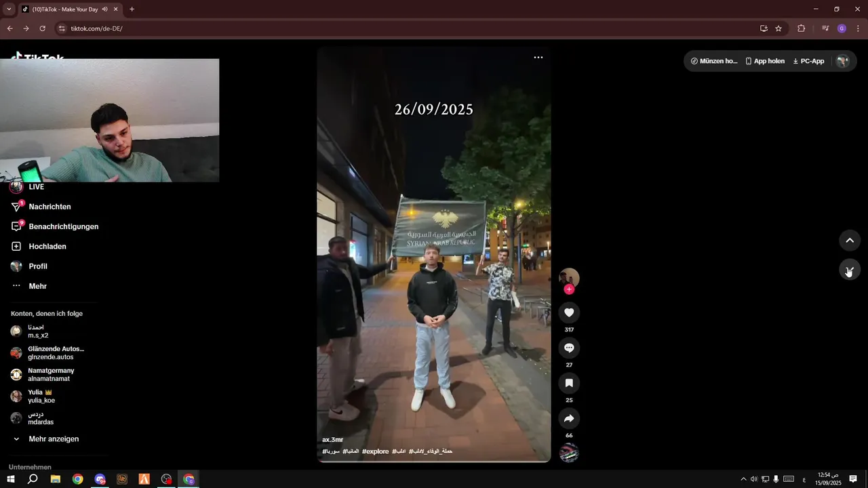
Task: Open the Windows notification center icon
Action: [853, 479]
